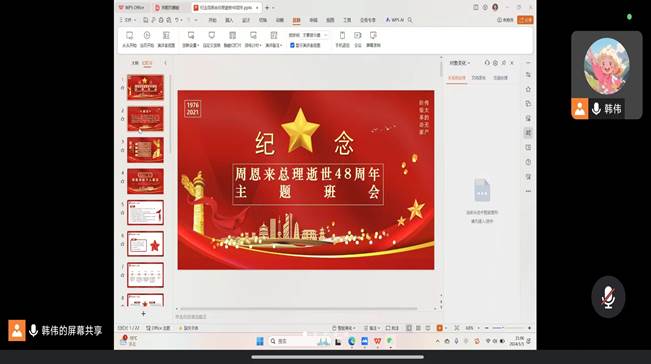Click the smart beautify status bar button
The width and height of the screenshot is (651, 364).
(344, 328)
